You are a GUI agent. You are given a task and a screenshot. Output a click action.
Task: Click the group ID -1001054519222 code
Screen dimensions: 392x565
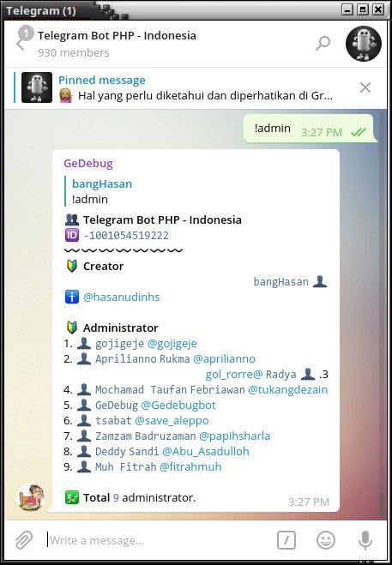pos(126,236)
